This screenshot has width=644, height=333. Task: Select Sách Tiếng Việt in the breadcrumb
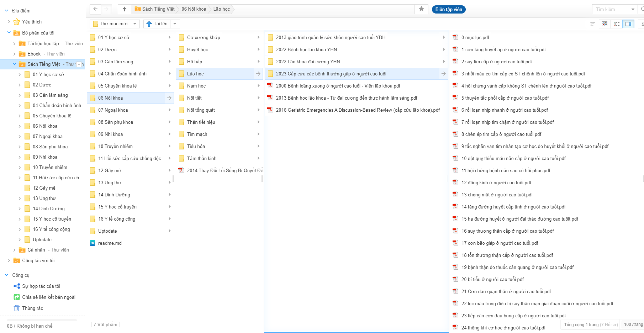point(155,9)
